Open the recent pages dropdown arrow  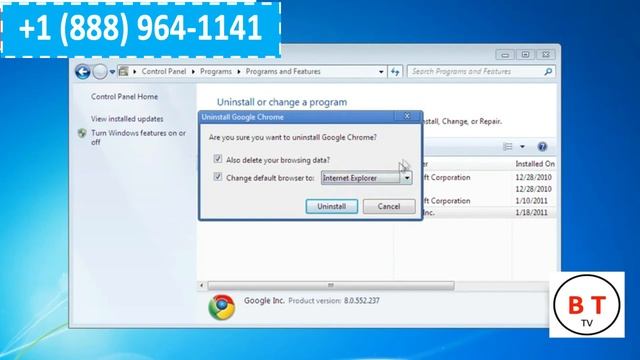pyautogui.click(x=112, y=72)
